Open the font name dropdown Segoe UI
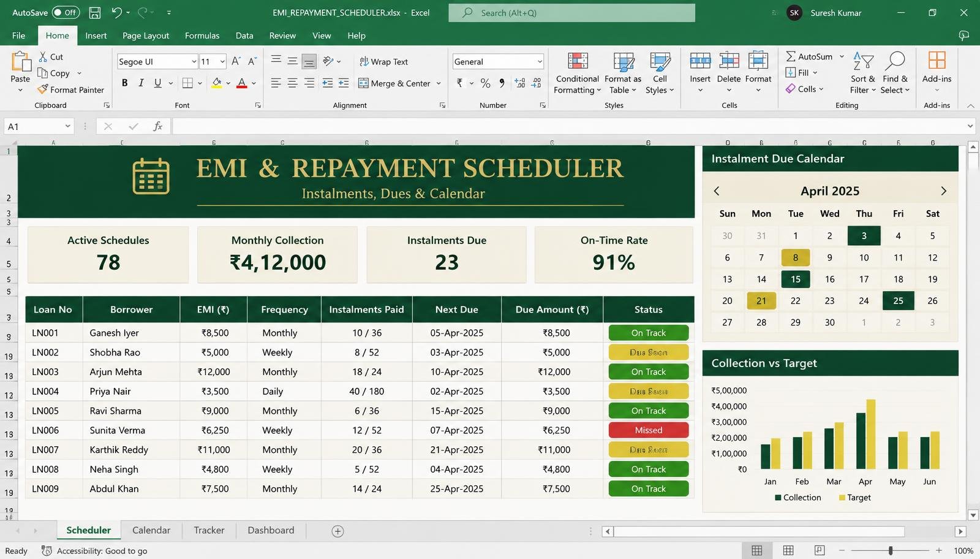The height and width of the screenshot is (559, 980). click(x=194, y=62)
